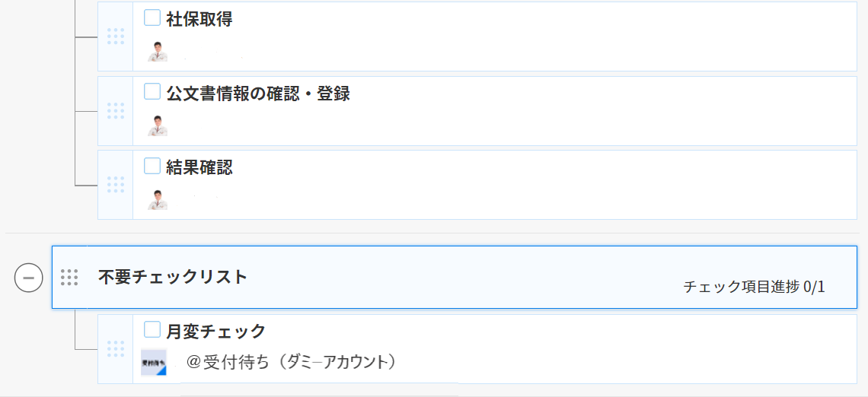Click drag handle of 社保取得 item

pos(116,37)
